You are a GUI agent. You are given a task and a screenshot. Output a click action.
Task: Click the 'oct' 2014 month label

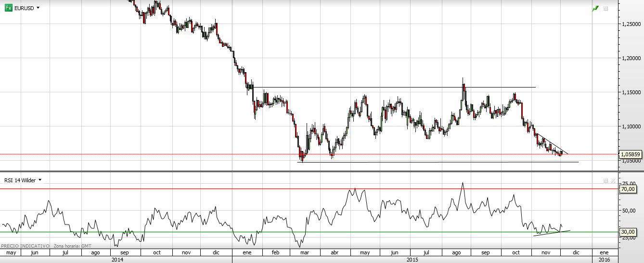click(156, 252)
